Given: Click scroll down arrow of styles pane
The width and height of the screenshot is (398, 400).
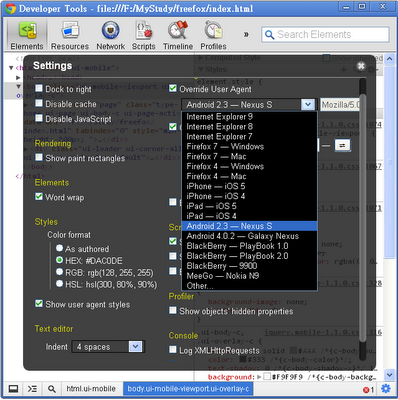Looking at the screenshot, I should (389, 375).
